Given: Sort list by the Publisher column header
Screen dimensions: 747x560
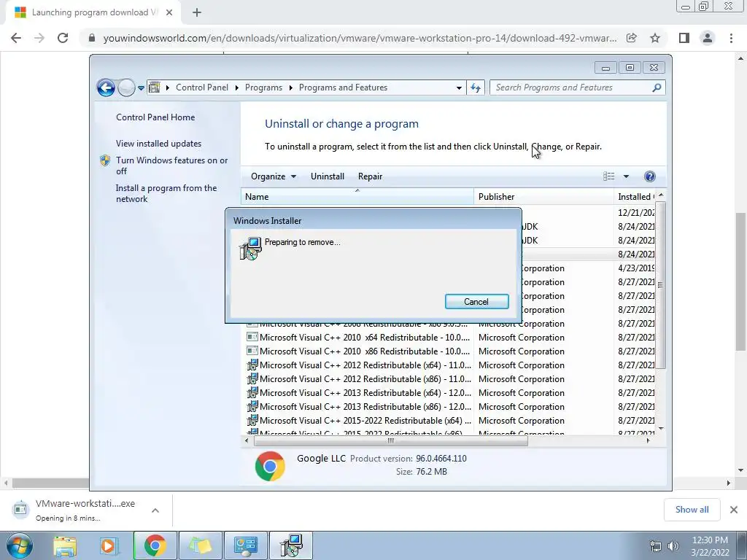Looking at the screenshot, I should point(543,197).
